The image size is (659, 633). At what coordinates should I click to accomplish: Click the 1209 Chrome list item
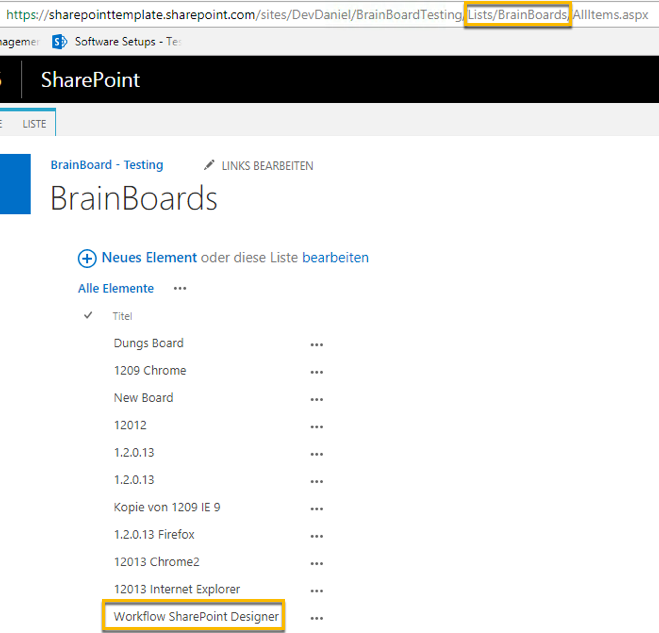(150, 370)
